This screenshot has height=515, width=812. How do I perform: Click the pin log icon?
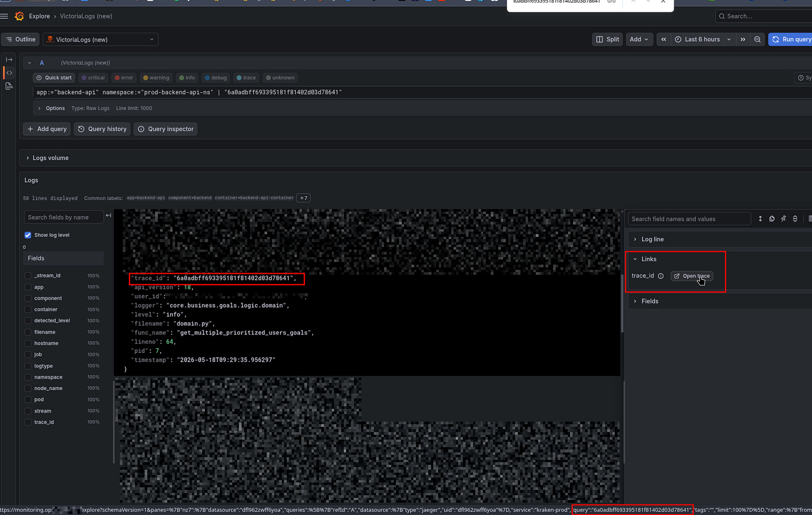pyautogui.click(x=784, y=219)
